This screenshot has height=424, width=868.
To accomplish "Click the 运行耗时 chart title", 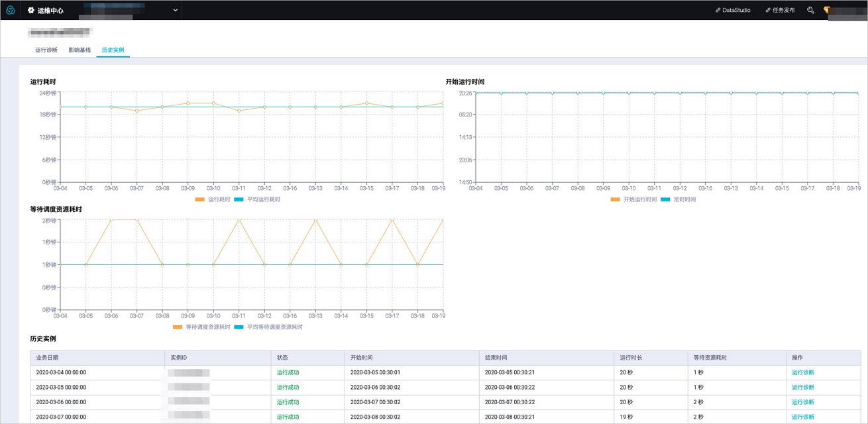I will (43, 81).
